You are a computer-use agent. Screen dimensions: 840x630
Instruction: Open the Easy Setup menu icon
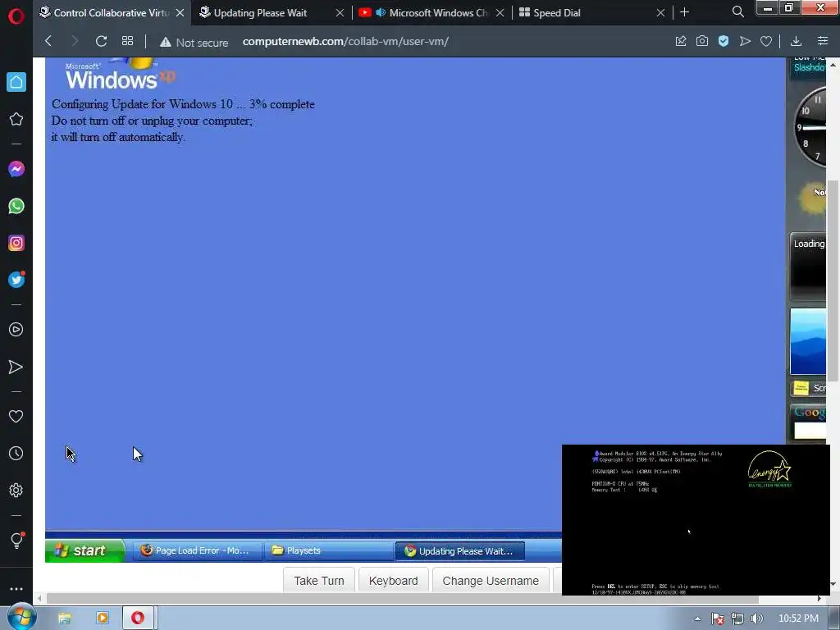(x=823, y=41)
